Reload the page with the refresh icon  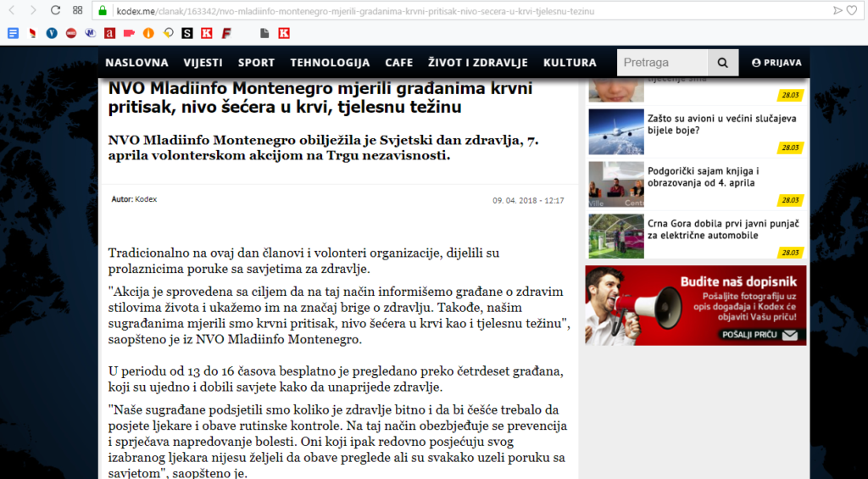pyautogui.click(x=55, y=10)
